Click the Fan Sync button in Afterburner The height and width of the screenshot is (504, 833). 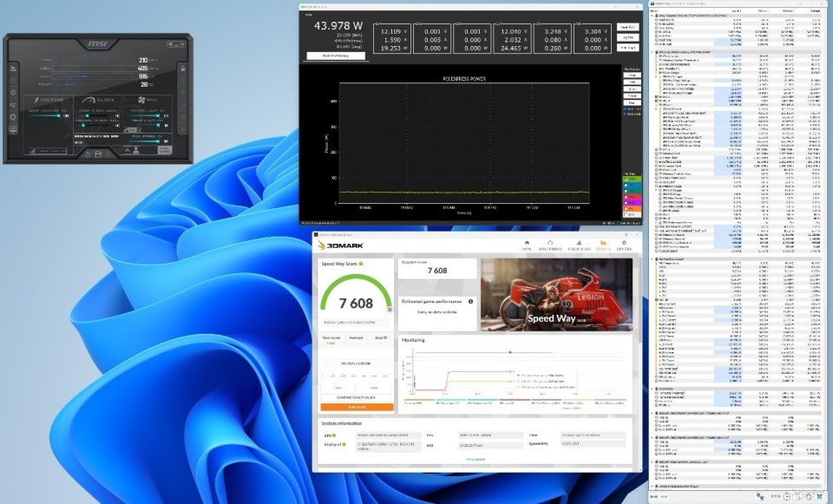(x=165, y=150)
